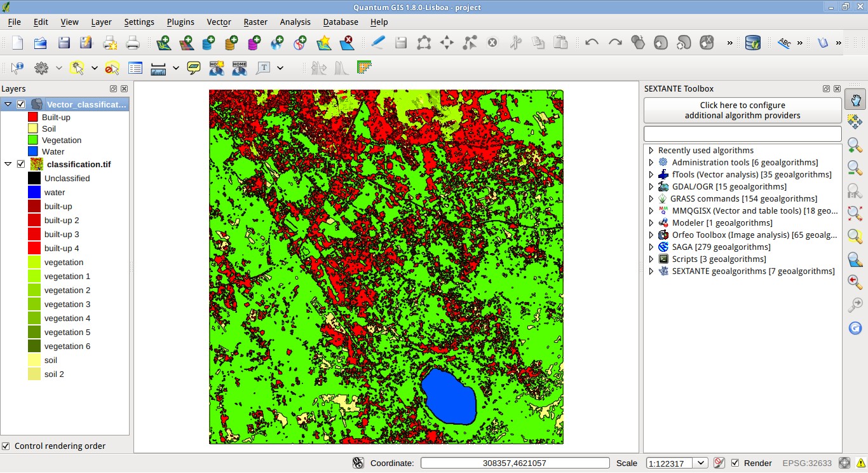Image resolution: width=868 pixels, height=473 pixels.
Task: Toggle visibility of classification.tif layer
Action: [x=21, y=164]
